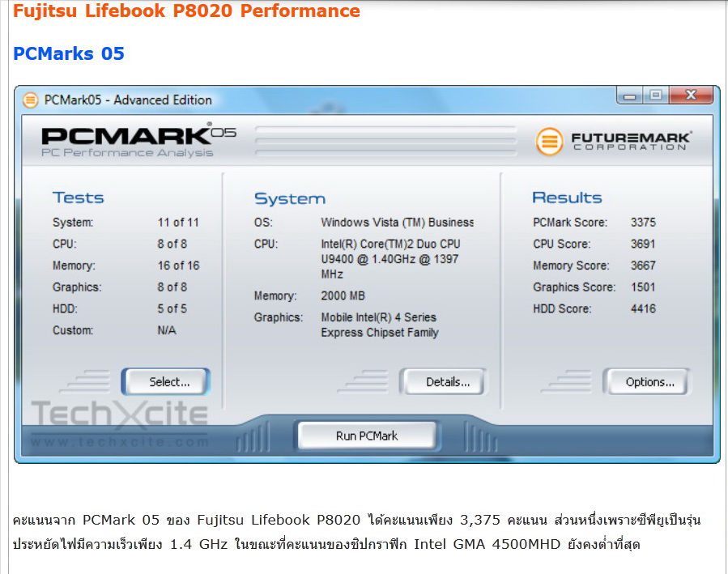The width and height of the screenshot is (728, 574).
Task: Click PCMark Score value 3375
Action: pyautogui.click(x=643, y=223)
